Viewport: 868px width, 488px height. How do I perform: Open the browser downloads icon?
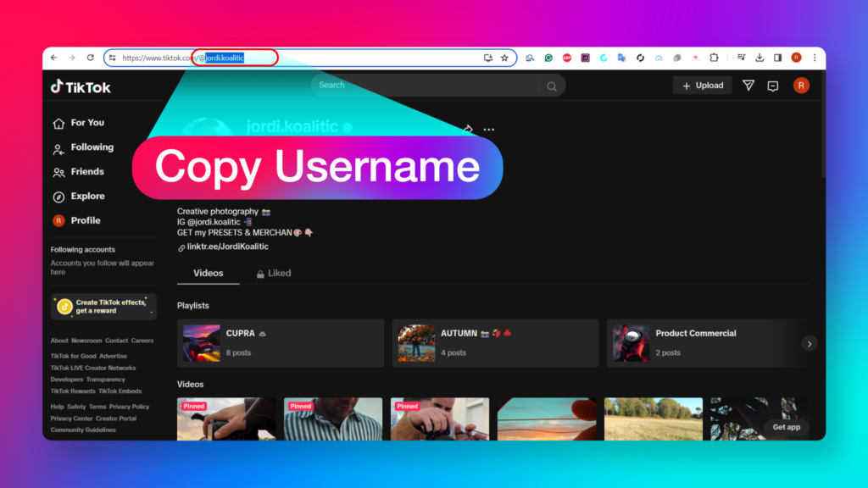click(759, 58)
